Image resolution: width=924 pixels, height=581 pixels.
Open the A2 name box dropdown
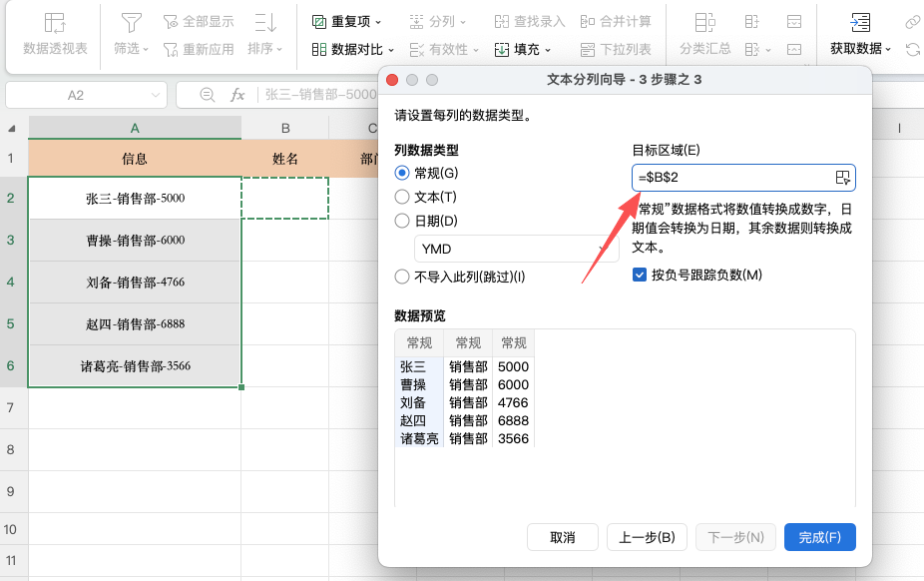pos(155,95)
